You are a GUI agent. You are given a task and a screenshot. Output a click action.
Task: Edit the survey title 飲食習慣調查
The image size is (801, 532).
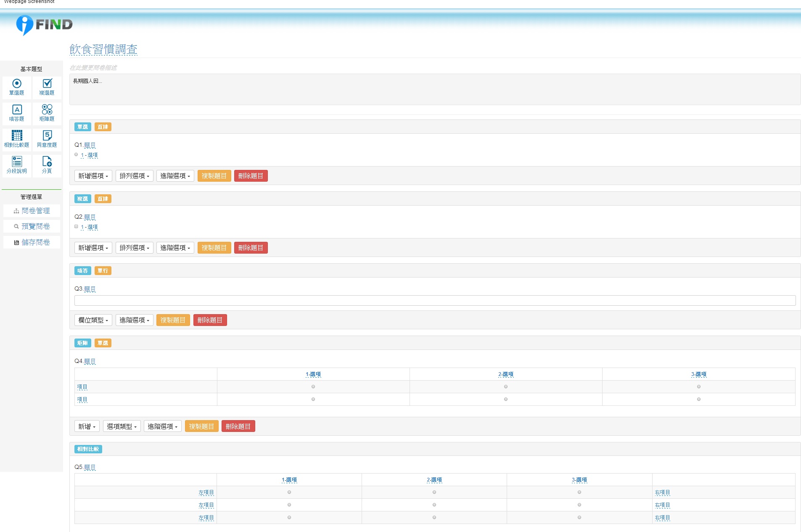103,49
